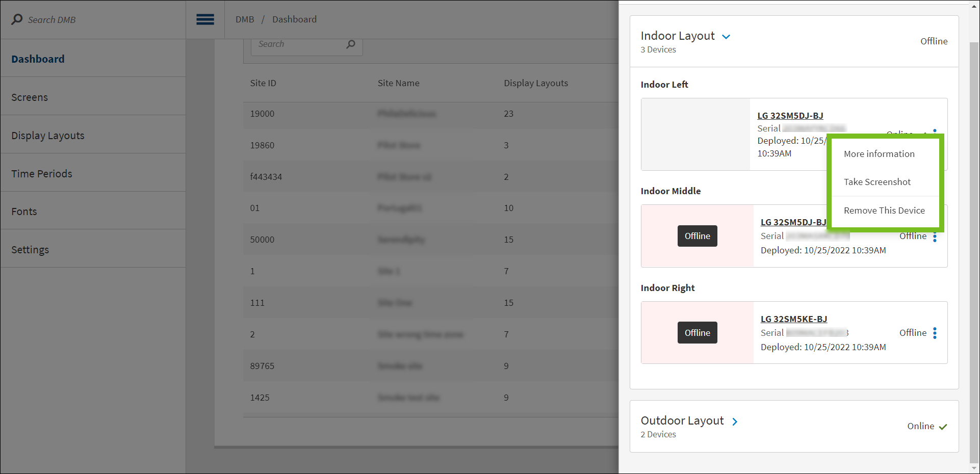Choose Take Screenshot menu option
This screenshot has height=474, width=980.
pyautogui.click(x=877, y=182)
